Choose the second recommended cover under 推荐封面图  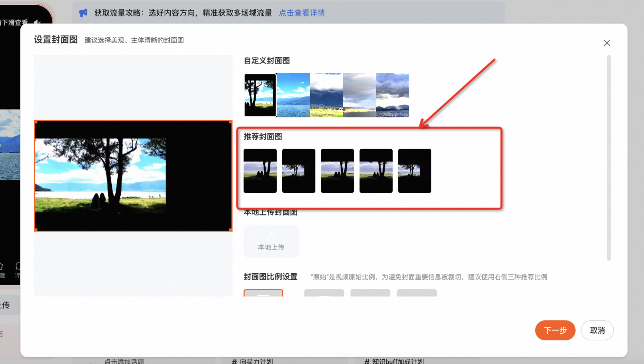[299, 171]
